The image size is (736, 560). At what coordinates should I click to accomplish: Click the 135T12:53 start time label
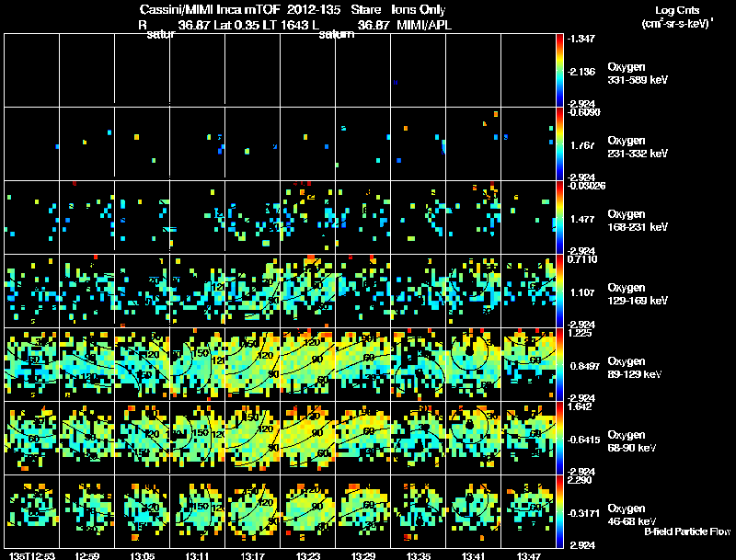(x=32, y=555)
